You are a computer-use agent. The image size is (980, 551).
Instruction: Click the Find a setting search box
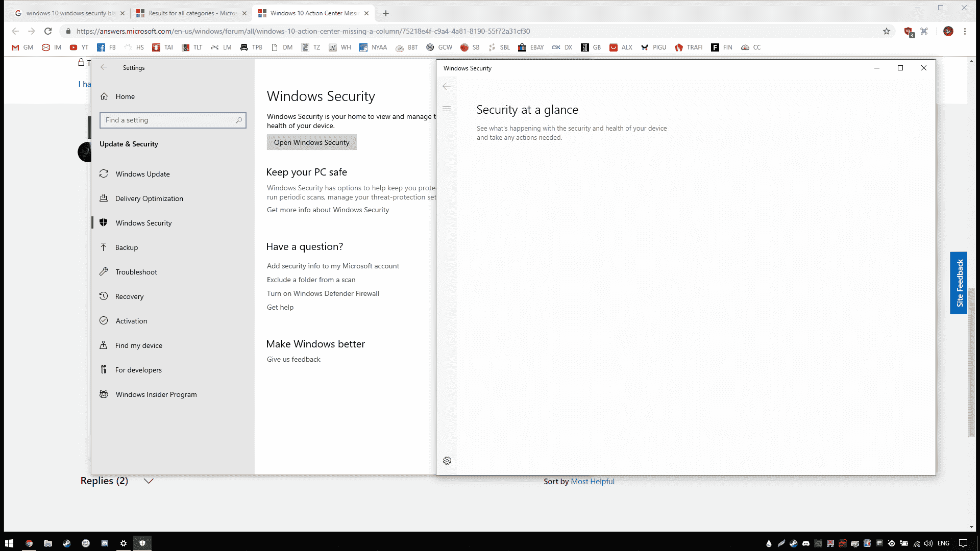[x=173, y=120]
